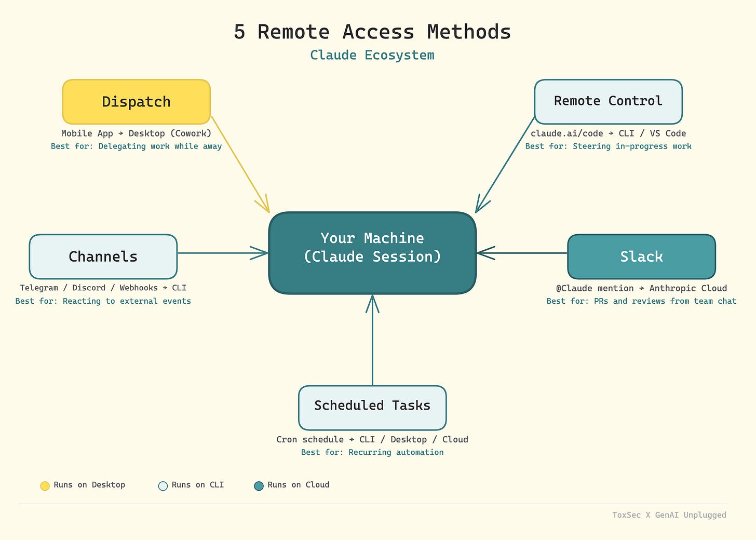
Task: Click text "Mobile App → Desktop (Cowork)"
Action: click(137, 133)
